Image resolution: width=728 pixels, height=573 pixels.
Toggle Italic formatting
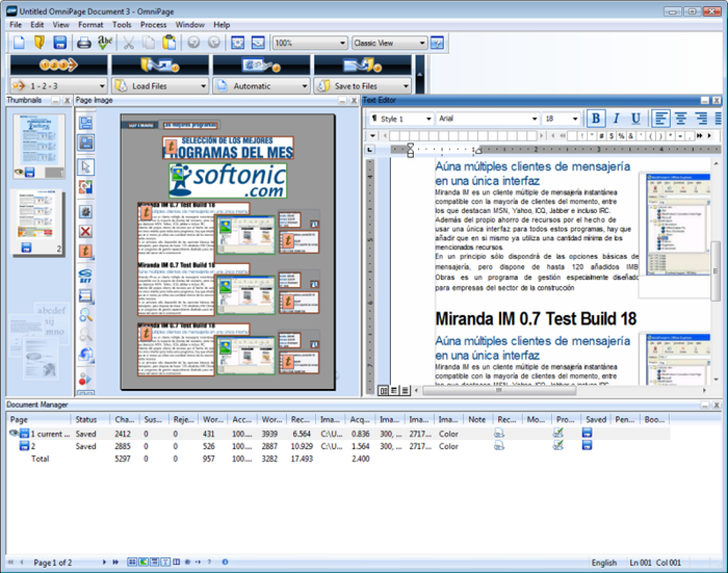point(616,118)
